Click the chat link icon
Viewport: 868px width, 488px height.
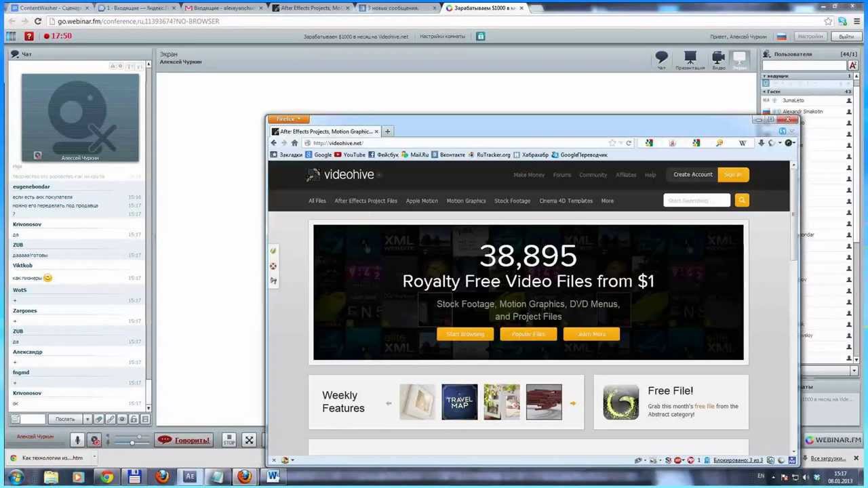(111, 419)
